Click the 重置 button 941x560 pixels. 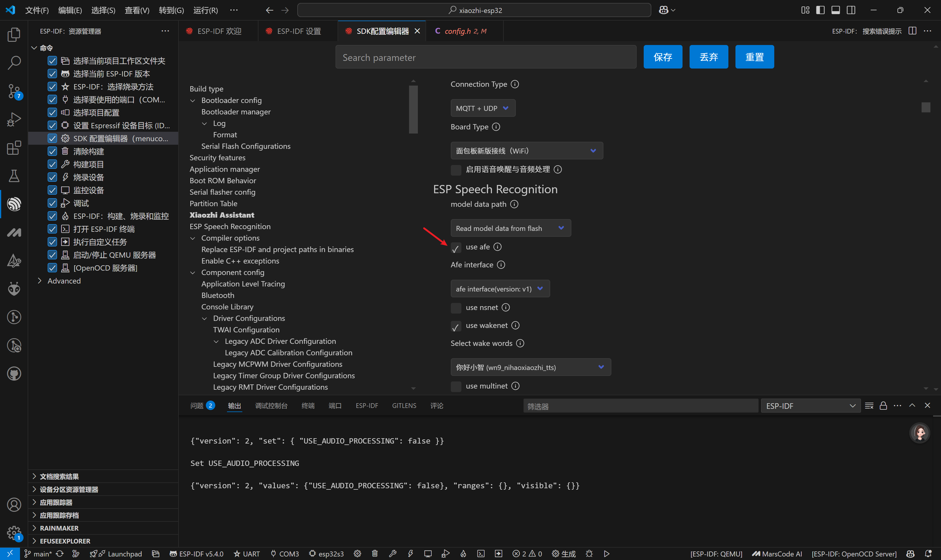coord(754,57)
